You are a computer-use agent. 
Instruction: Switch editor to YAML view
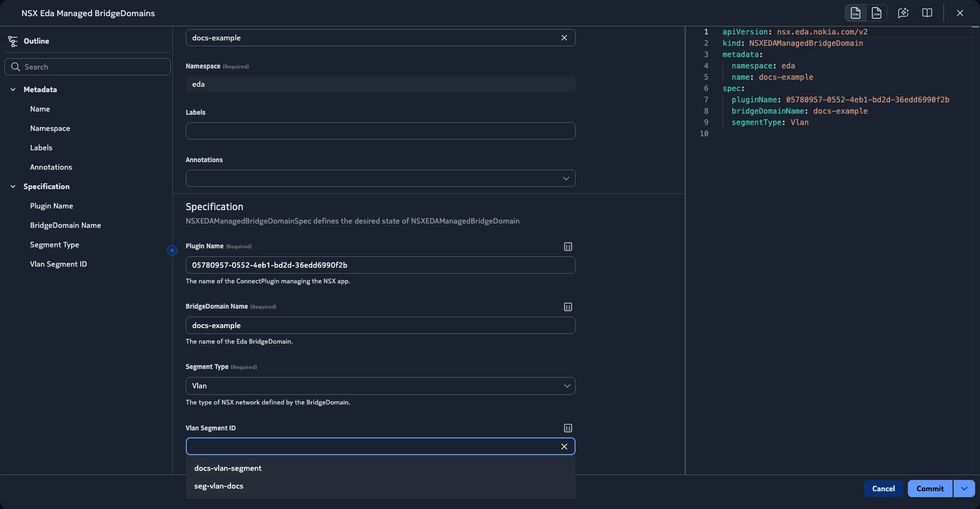point(855,13)
